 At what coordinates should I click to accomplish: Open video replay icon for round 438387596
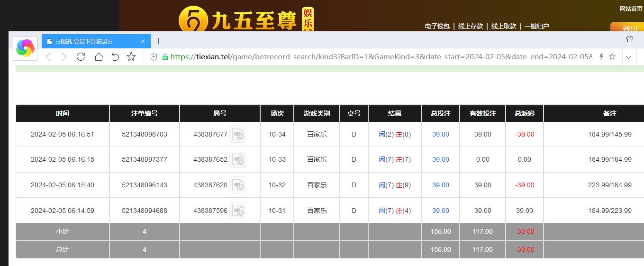[x=238, y=211]
